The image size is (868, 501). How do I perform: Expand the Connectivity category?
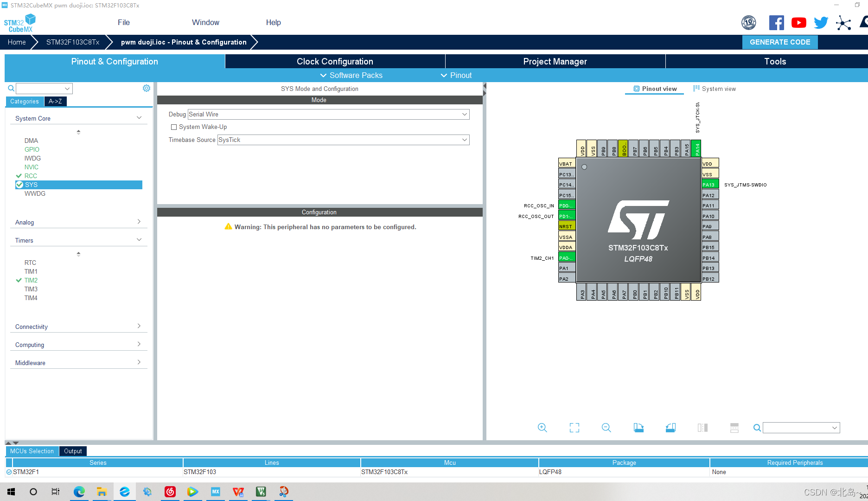[x=139, y=326]
